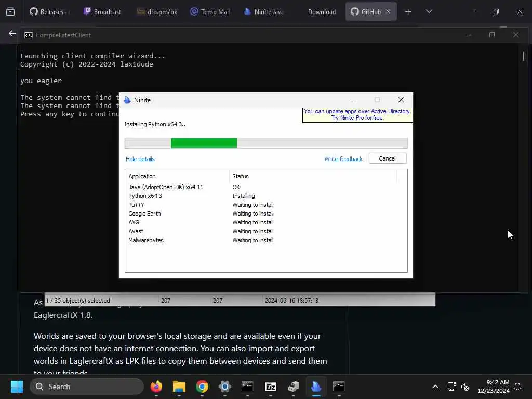This screenshot has width=532, height=399.
Task: Click the console window scrollbar
Action: (524, 56)
